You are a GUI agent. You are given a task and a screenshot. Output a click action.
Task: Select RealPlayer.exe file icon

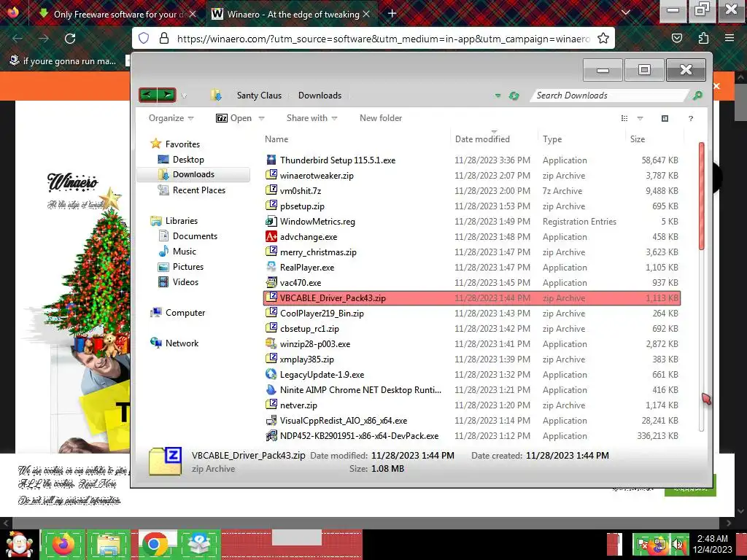point(271,267)
